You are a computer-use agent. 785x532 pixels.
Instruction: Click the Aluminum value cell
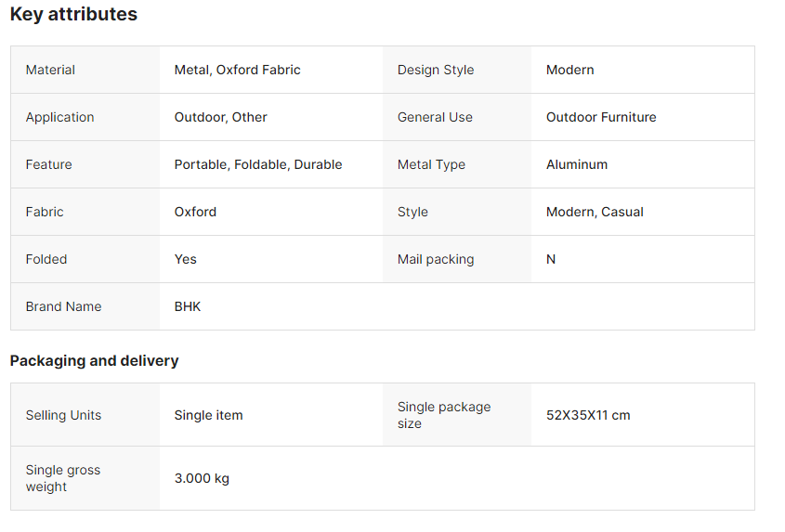pos(576,164)
